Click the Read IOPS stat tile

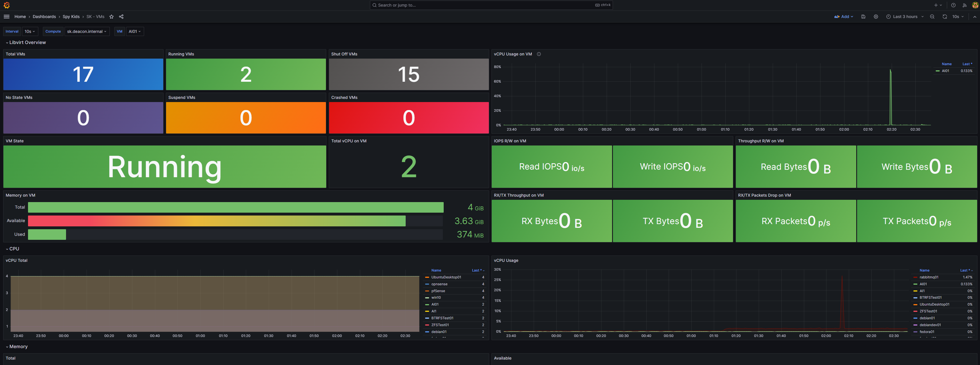[552, 167]
